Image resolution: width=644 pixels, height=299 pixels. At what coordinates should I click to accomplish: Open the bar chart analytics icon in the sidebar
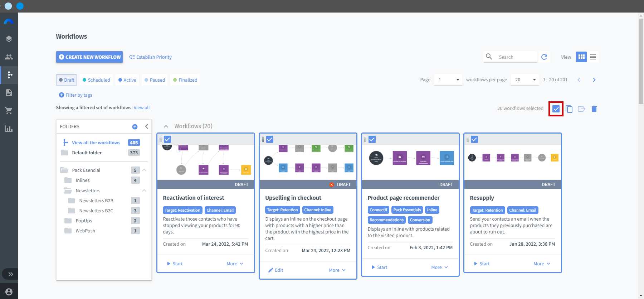(x=9, y=129)
